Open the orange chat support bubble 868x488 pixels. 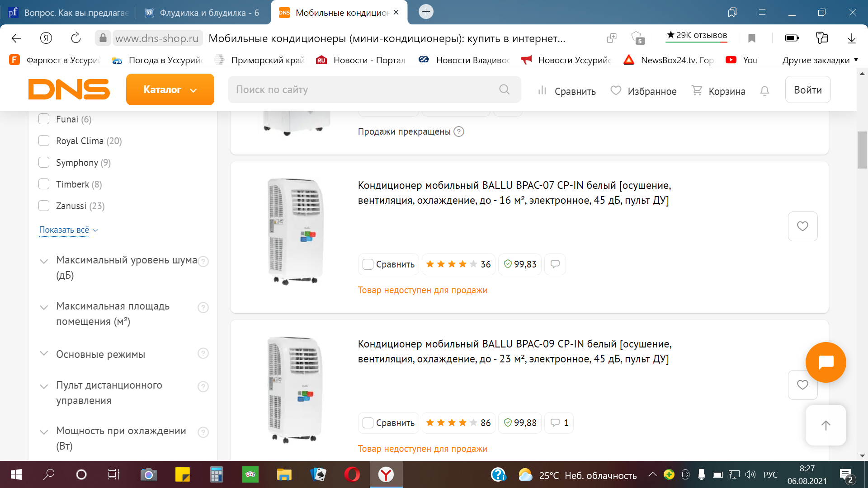[x=826, y=362]
